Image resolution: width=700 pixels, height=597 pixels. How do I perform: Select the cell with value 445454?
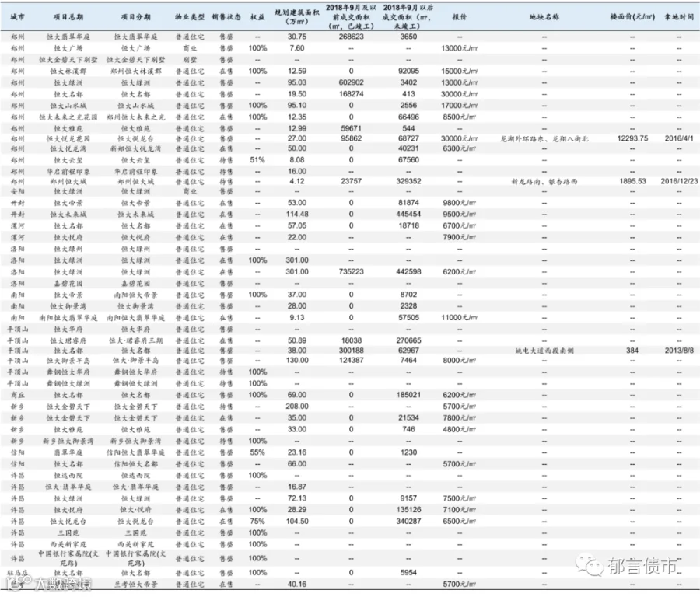[408, 215]
